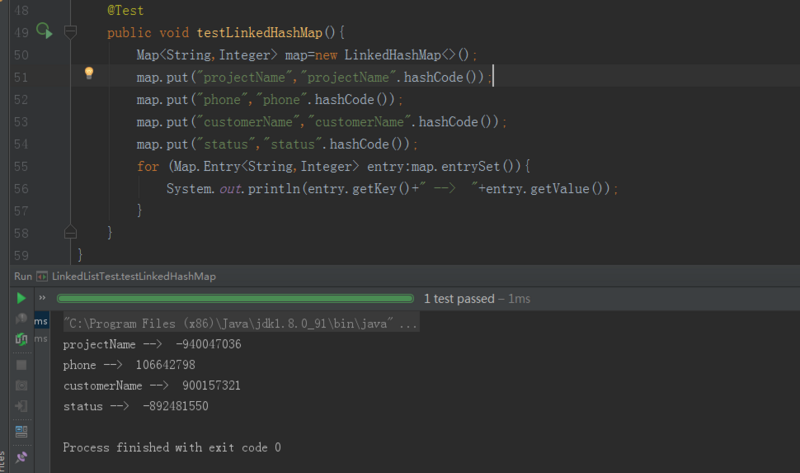800x473 pixels.
Task: Click the dump threads camera icon
Action: pos(21,386)
